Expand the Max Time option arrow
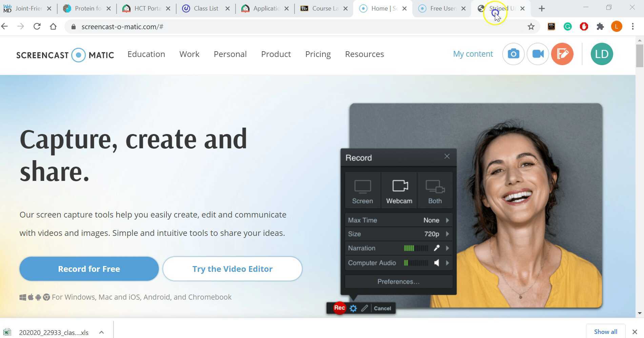The width and height of the screenshot is (644, 338). pos(447,220)
